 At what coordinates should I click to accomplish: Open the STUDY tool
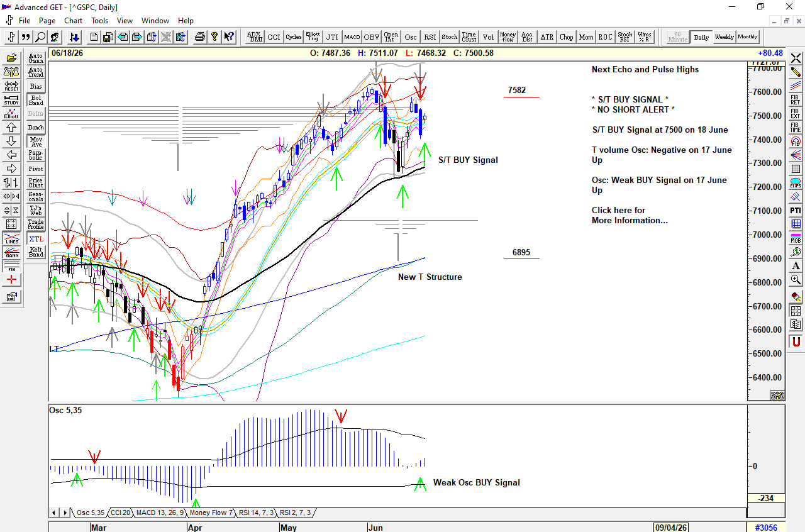coord(11,101)
